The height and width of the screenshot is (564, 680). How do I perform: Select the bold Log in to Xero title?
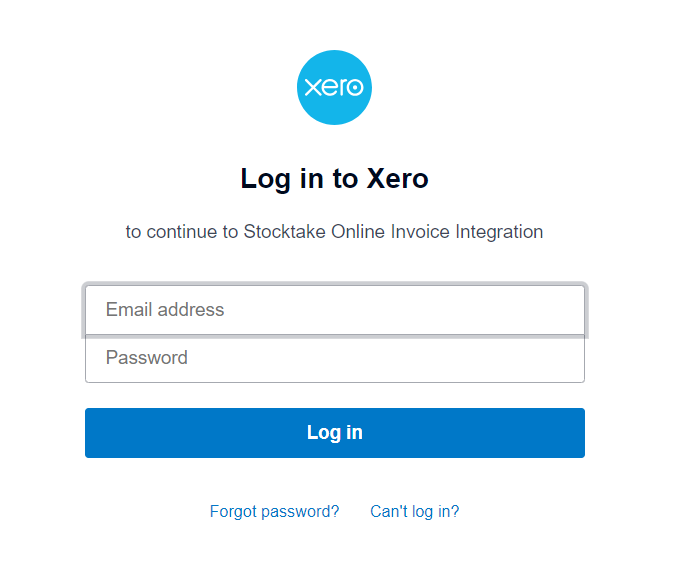pos(334,179)
